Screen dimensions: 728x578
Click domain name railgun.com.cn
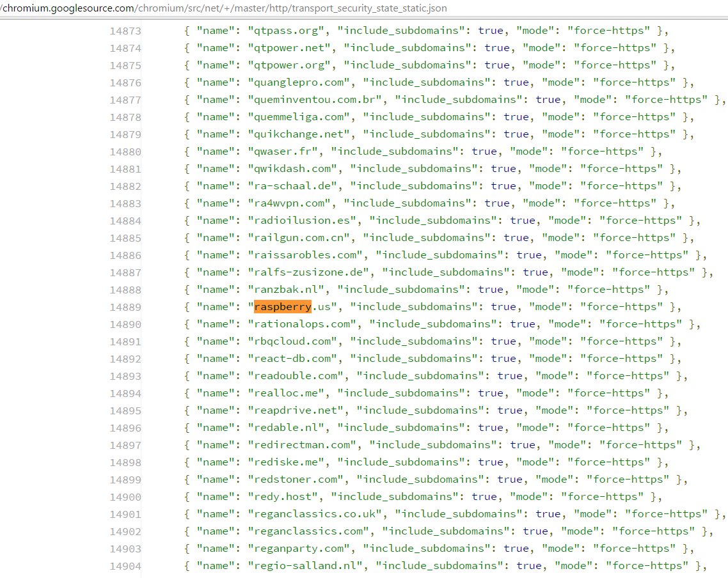point(299,237)
